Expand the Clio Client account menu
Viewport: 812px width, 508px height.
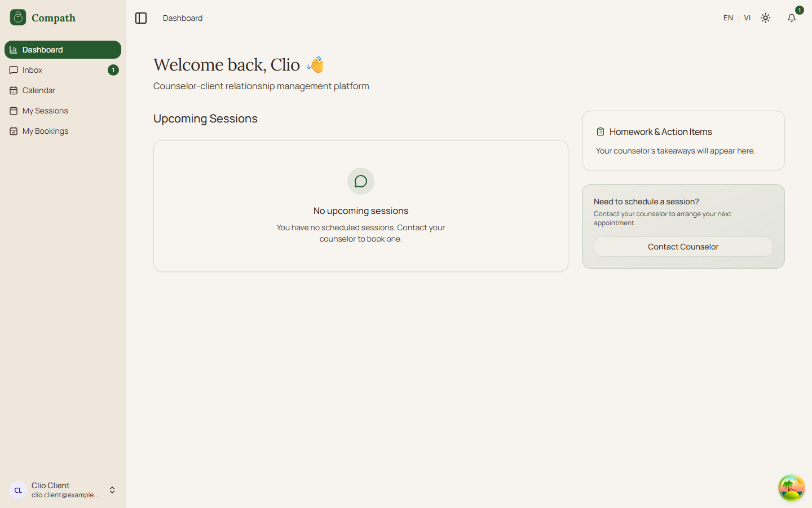coord(112,490)
